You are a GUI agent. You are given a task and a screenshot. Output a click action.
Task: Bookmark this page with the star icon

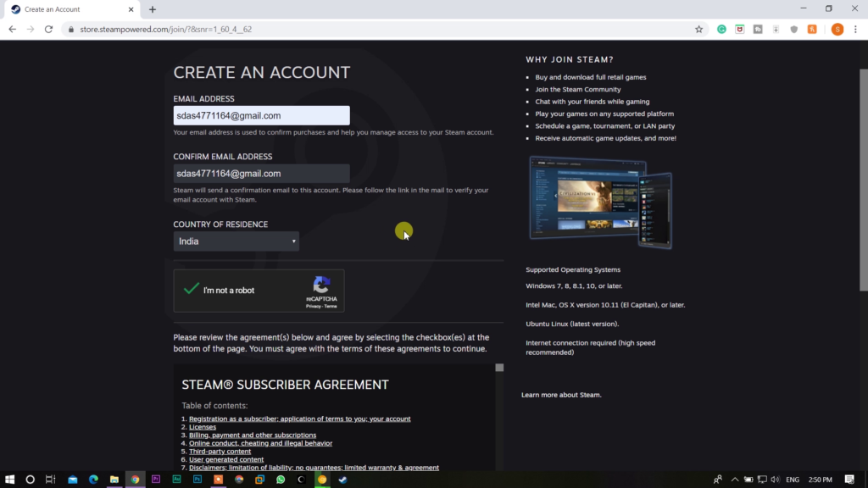[698, 30]
